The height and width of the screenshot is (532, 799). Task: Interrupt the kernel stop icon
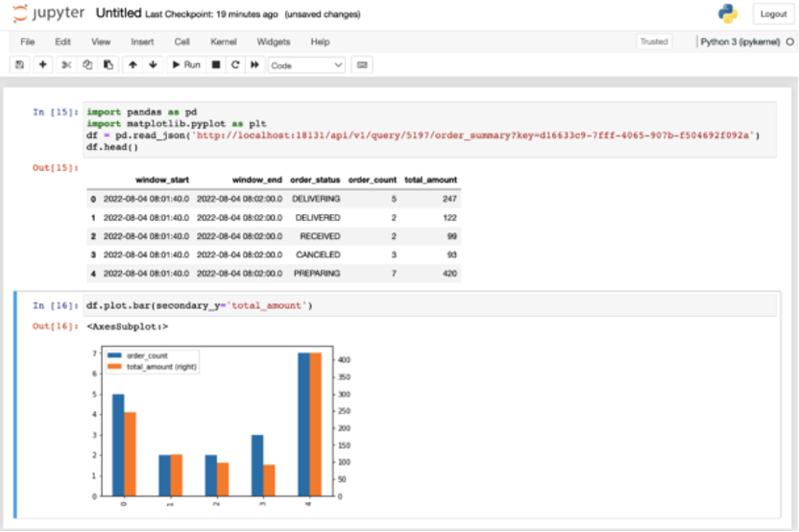(x=216, y=64)
